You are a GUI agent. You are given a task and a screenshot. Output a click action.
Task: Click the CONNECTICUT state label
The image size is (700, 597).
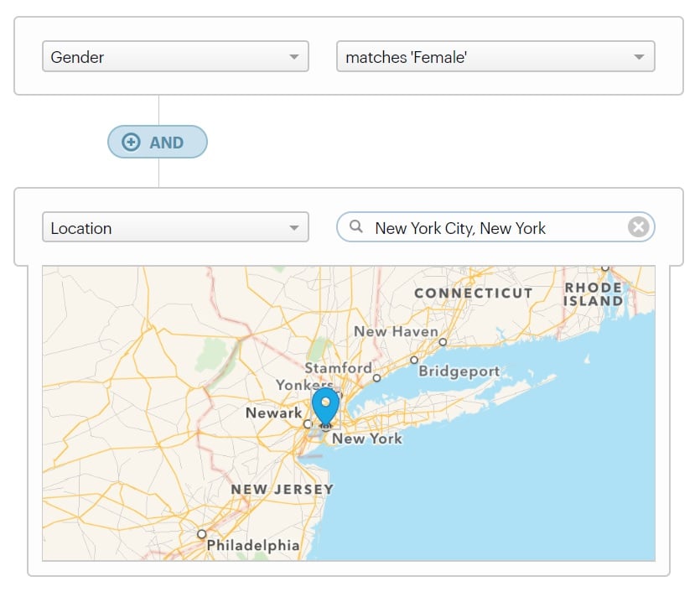coord(473,293)
